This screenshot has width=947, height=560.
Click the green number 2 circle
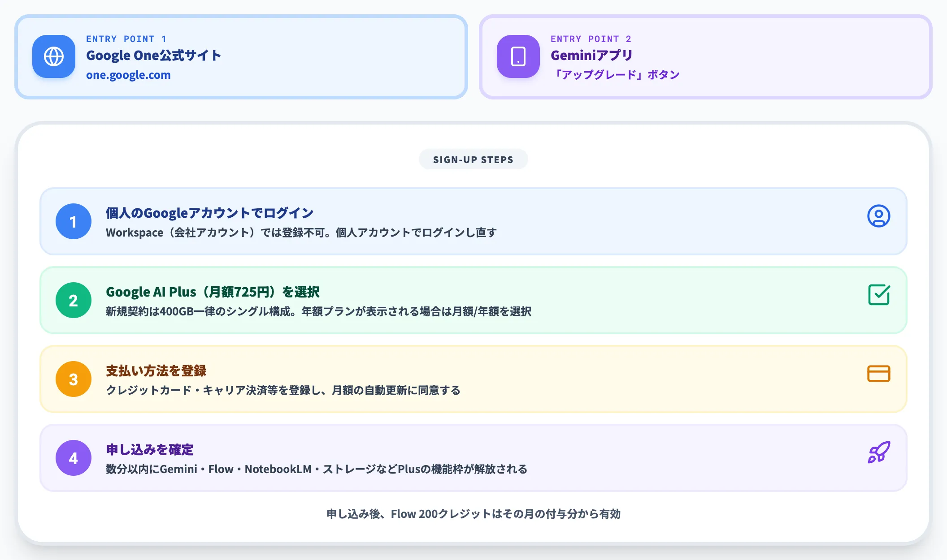(x=74, y=300)
